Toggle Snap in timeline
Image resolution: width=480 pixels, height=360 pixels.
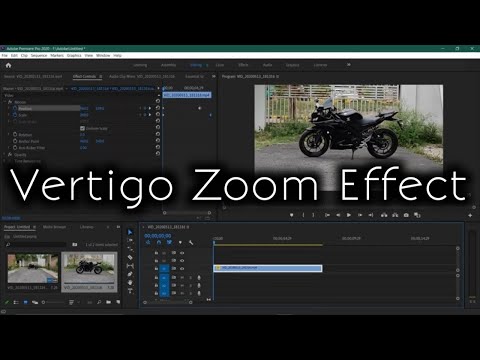click(x=159, y=242)
